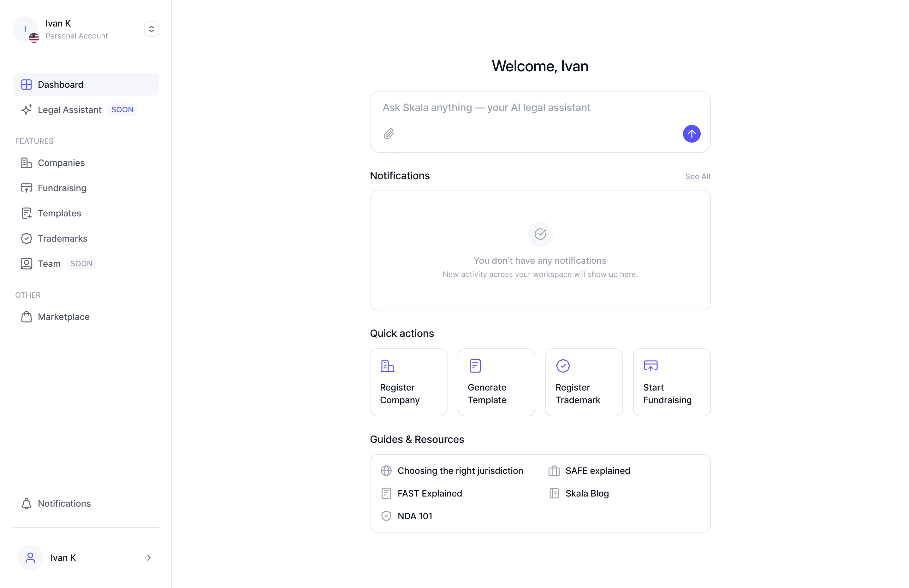Expand the Ivan K profile chevron
Image resolution: width=909 pixels, height=588 pixels.
coord(149,558)
